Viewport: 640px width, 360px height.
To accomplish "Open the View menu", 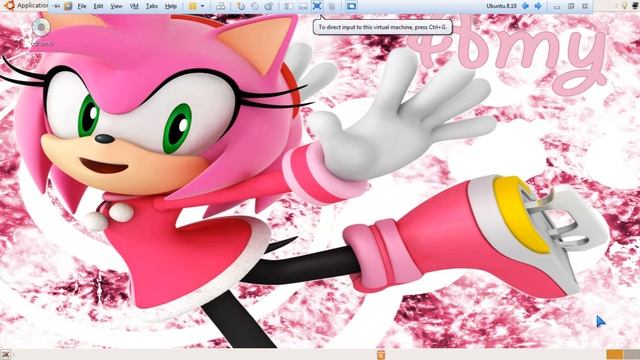I will pos(116,6).
